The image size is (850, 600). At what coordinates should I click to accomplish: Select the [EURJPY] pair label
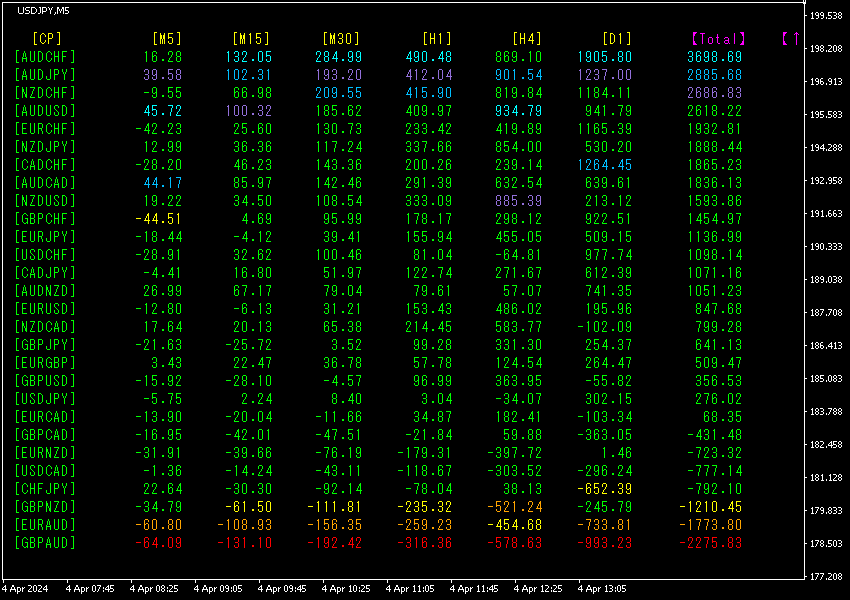click(x=45, y=237)
